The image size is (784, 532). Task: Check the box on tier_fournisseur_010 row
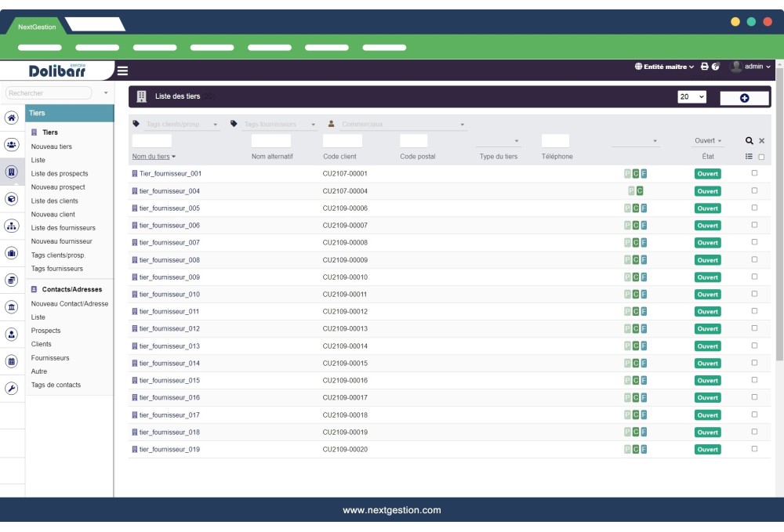coord(754,294)
